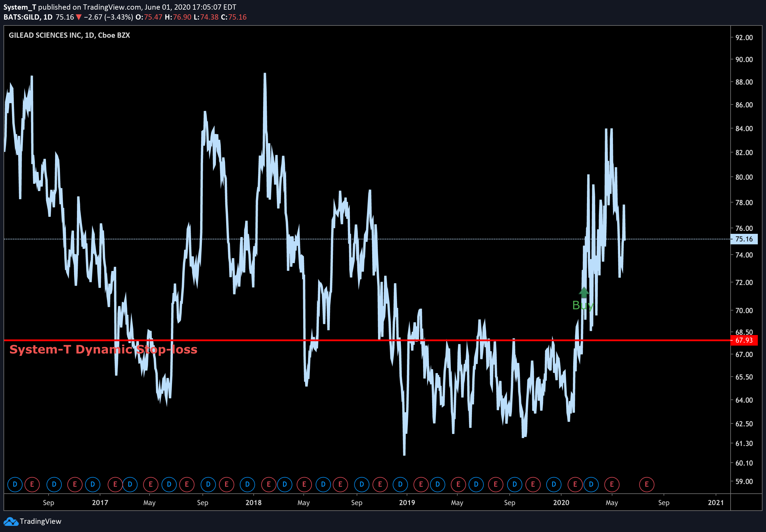Click the BATS:GILD, 1D symbol text

click(x=28, y=17)
